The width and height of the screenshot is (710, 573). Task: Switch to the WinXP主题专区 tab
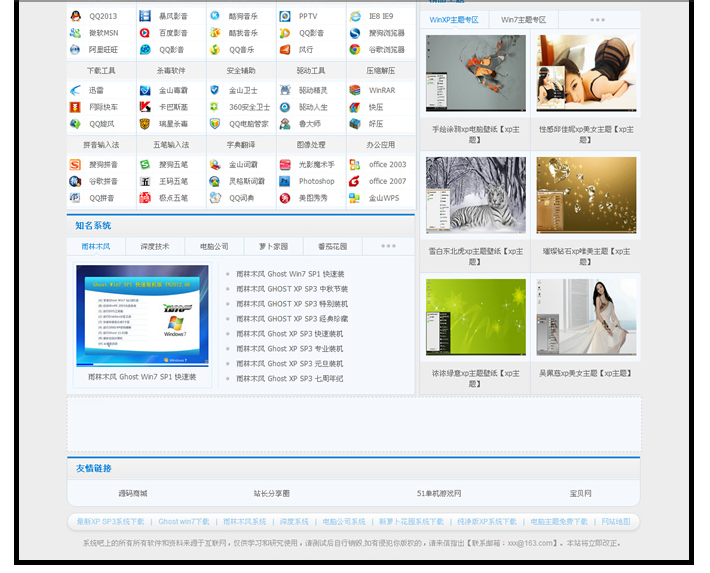[x=454, y=20]
